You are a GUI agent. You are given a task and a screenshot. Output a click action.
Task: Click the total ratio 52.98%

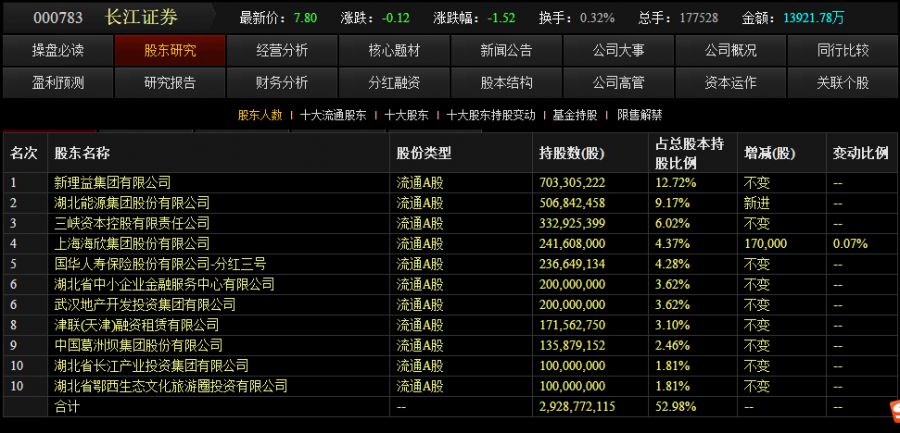point(676,407)
